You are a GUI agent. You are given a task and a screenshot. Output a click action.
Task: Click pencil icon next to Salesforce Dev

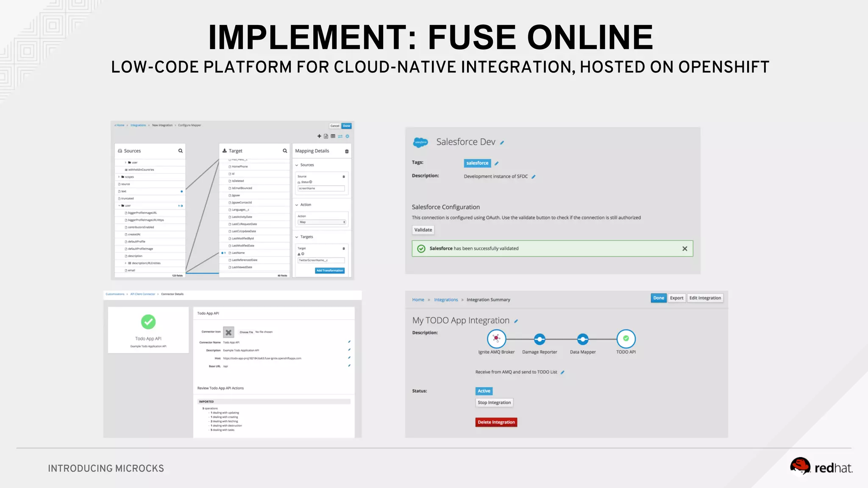(502, 143)
